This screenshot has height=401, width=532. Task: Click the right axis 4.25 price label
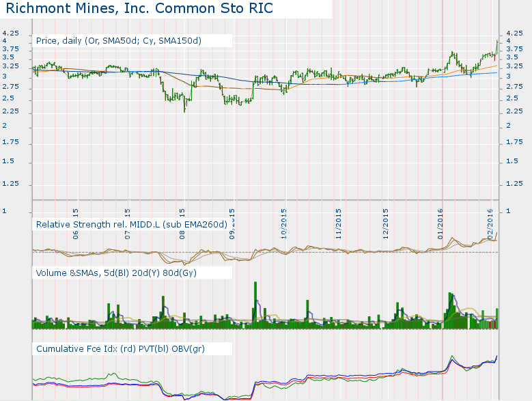click(x=514, y=33)
